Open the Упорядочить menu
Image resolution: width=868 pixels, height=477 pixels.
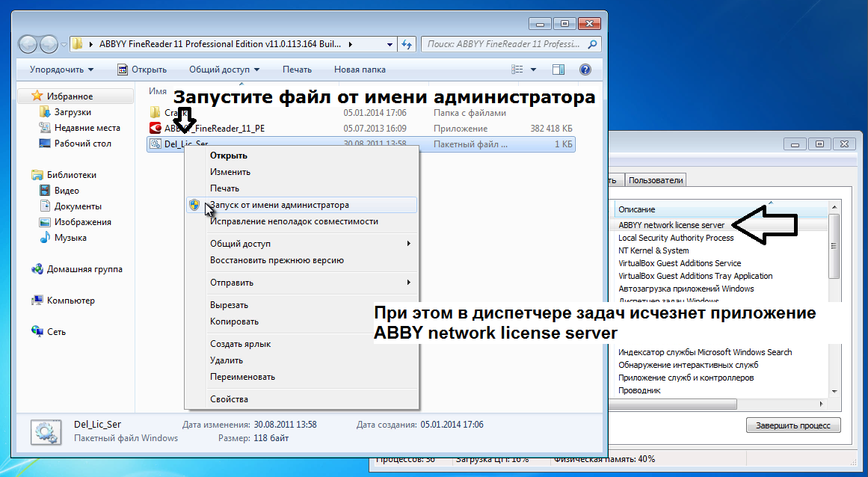click(x=61, y=70)
